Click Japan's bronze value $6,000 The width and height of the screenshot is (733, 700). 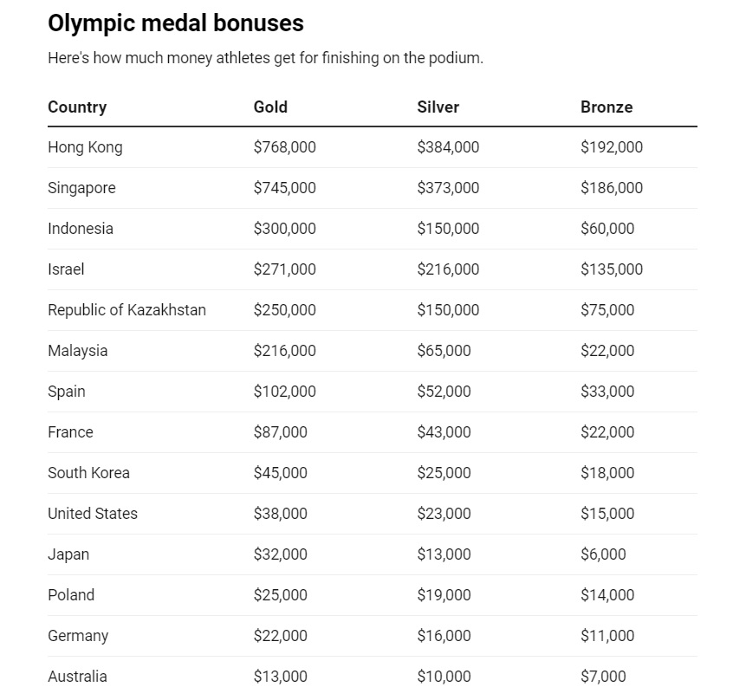click(603, 554)
